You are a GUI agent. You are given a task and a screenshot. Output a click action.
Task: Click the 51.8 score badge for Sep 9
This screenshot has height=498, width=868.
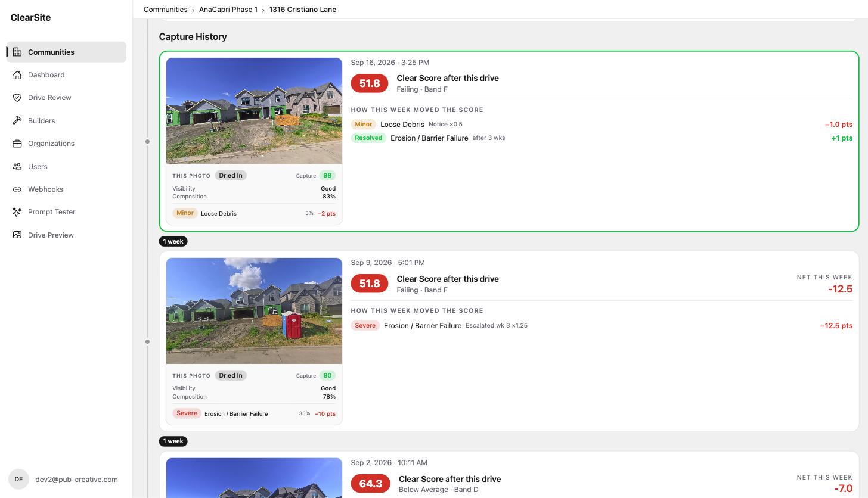pos(370,284)
